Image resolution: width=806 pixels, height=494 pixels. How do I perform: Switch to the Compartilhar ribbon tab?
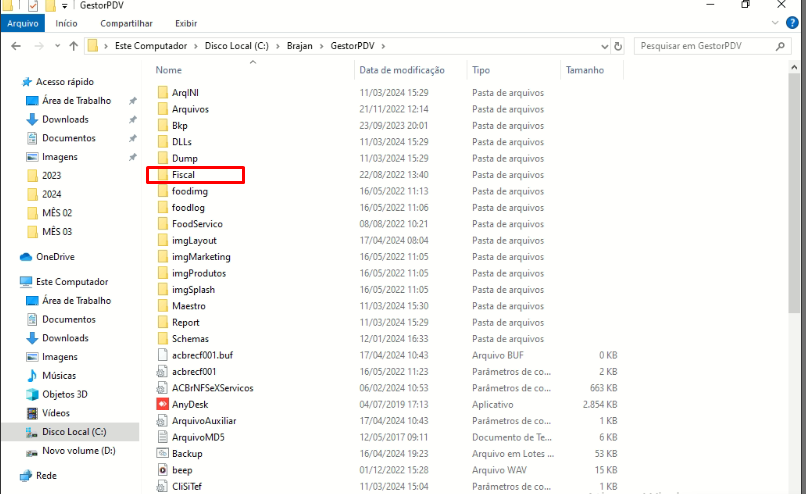pos(126,23)
